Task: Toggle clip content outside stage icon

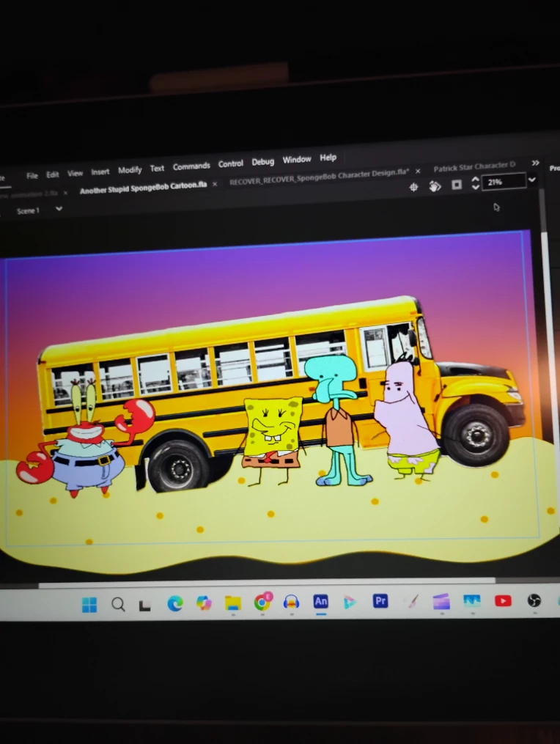Action: [457, 185]
